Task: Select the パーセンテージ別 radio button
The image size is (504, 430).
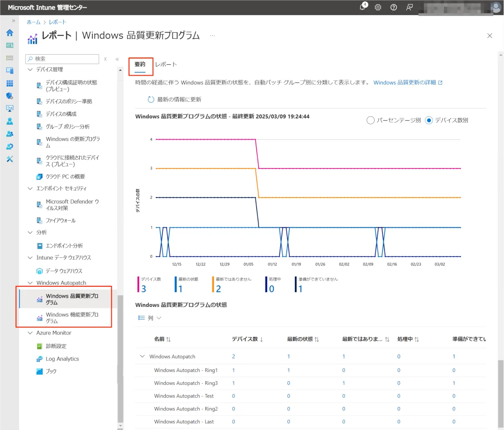Action: click(x=370, y=120)
